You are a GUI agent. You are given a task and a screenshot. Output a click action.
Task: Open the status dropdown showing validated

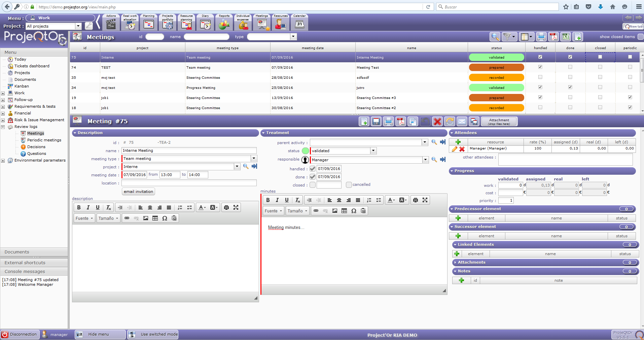373,151
